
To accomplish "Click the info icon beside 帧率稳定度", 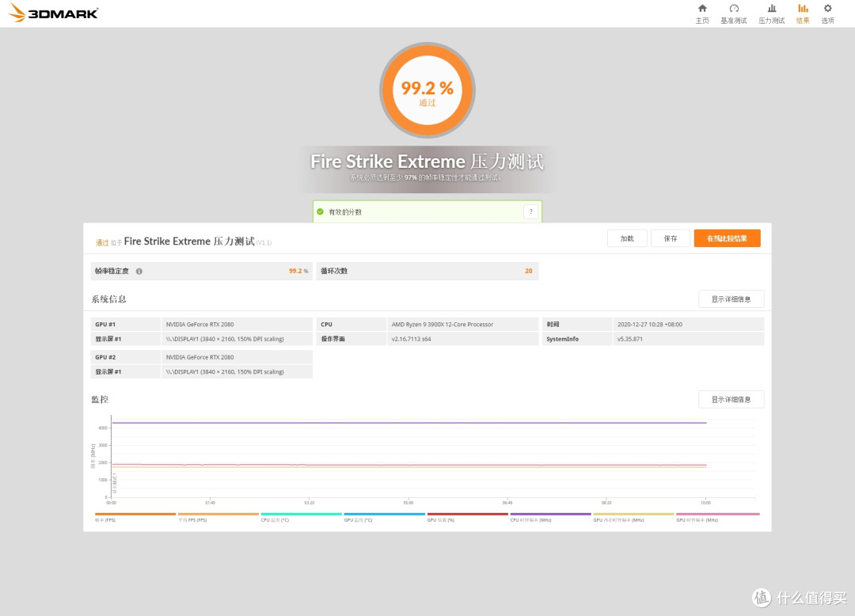I will [x=139, y=271].
